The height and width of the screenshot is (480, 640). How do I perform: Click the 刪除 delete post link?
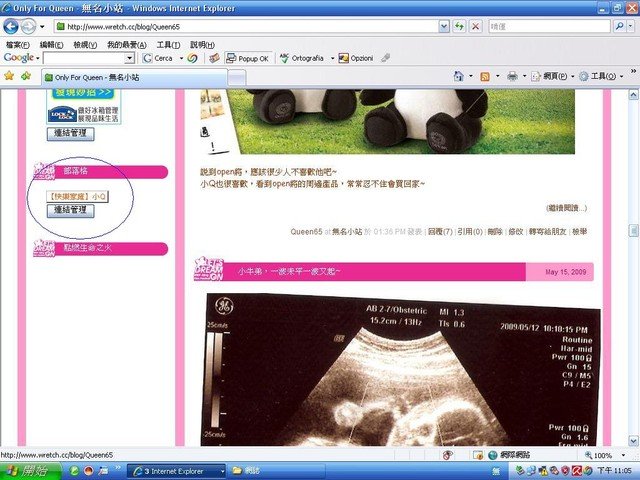pyautogui.click(x=495, y=231)
